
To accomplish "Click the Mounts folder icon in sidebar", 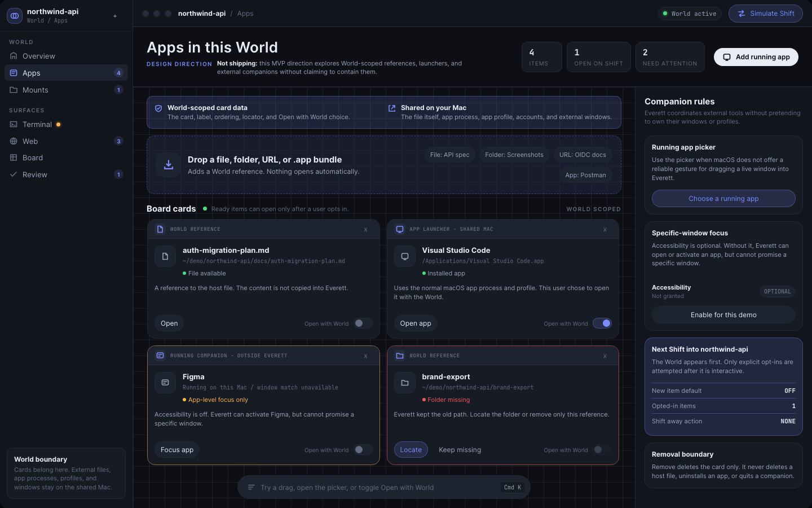I will (x=14, y=90).
